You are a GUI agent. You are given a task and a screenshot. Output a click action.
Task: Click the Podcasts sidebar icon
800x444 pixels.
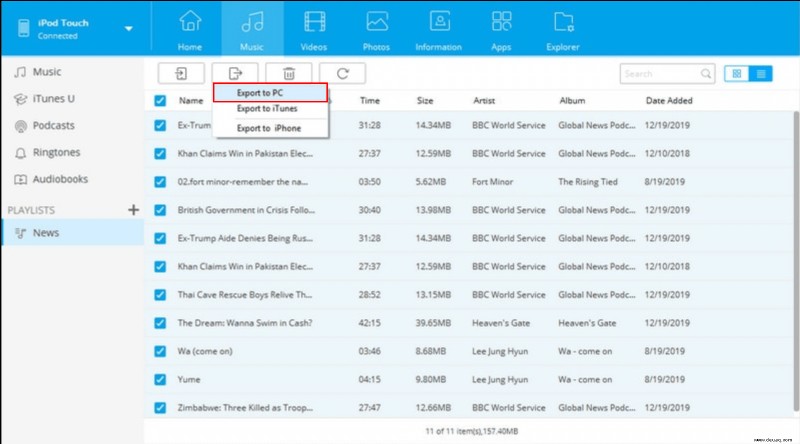[x=20, y=126]
